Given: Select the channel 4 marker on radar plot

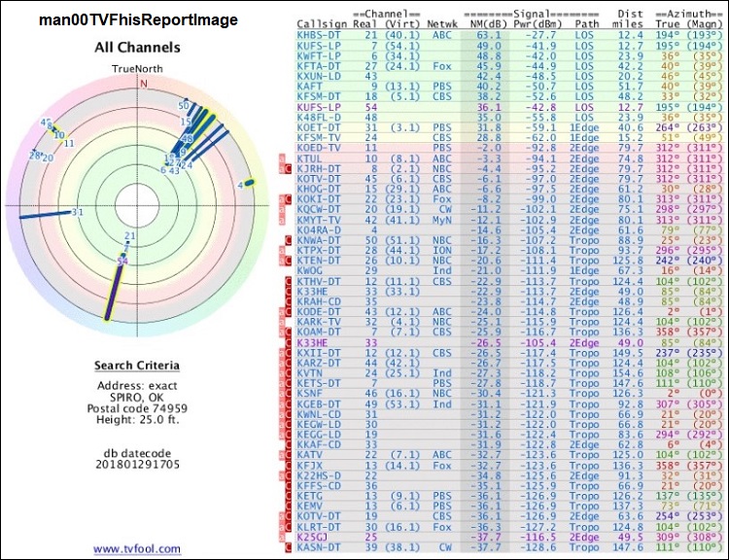Looking at the screenshot, I should tap(248, 183).
